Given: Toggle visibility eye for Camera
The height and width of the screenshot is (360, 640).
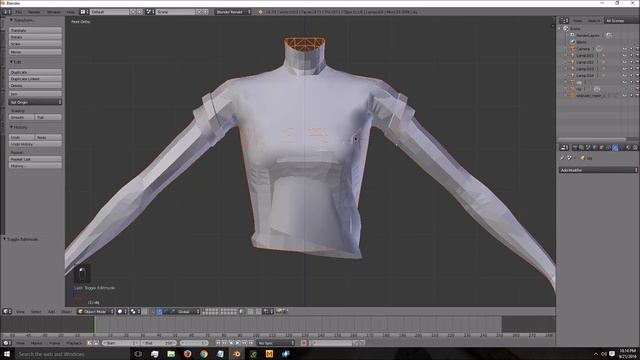Looking at the screenshot, I should click(x=624, y=49).
